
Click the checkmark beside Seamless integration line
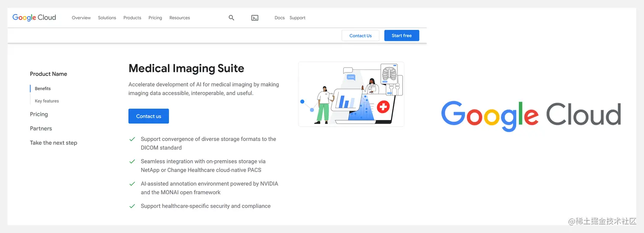(132, 161)
